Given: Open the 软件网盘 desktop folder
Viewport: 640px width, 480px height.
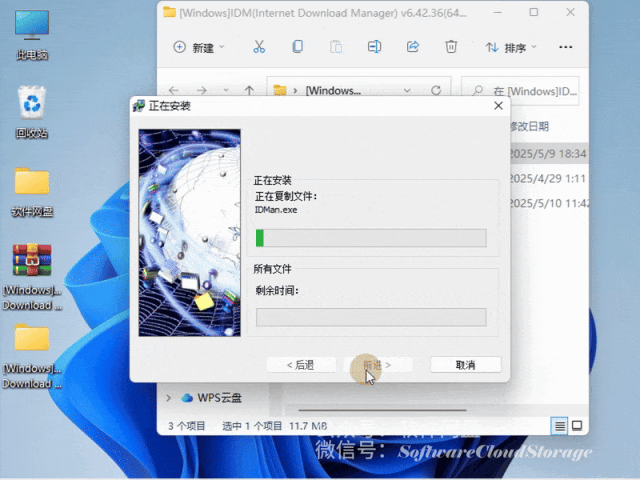Looking at the screenshot, I should pos(32,191).
